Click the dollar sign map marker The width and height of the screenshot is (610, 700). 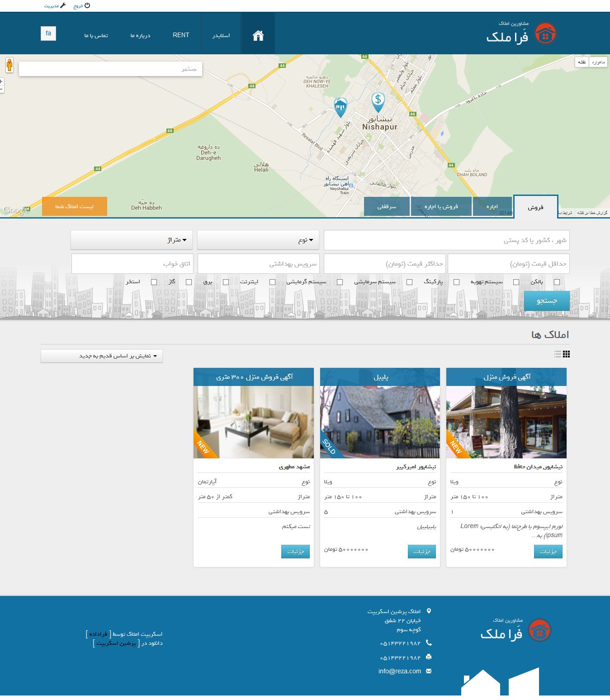(378, 102)
